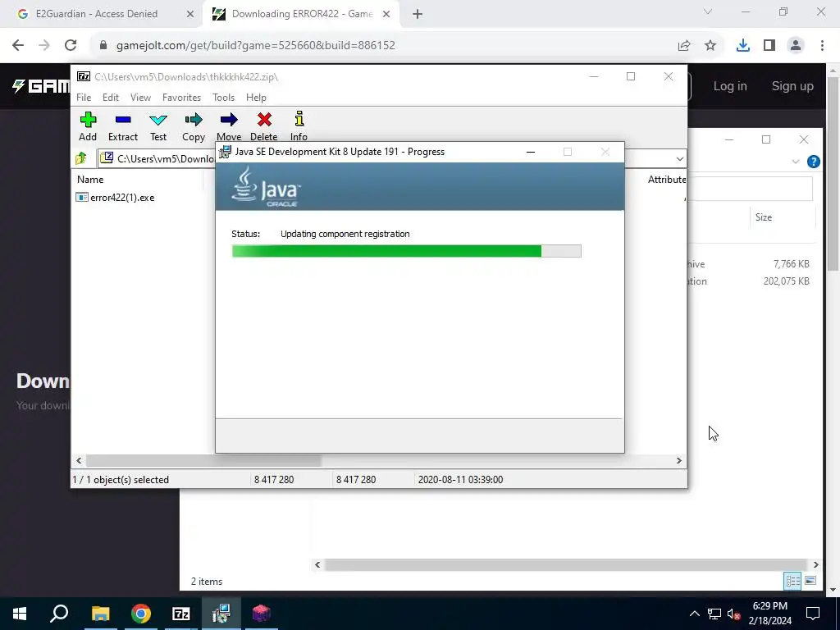Click the Java installer progress bar

pyautogui.click(x=407, y=251)
